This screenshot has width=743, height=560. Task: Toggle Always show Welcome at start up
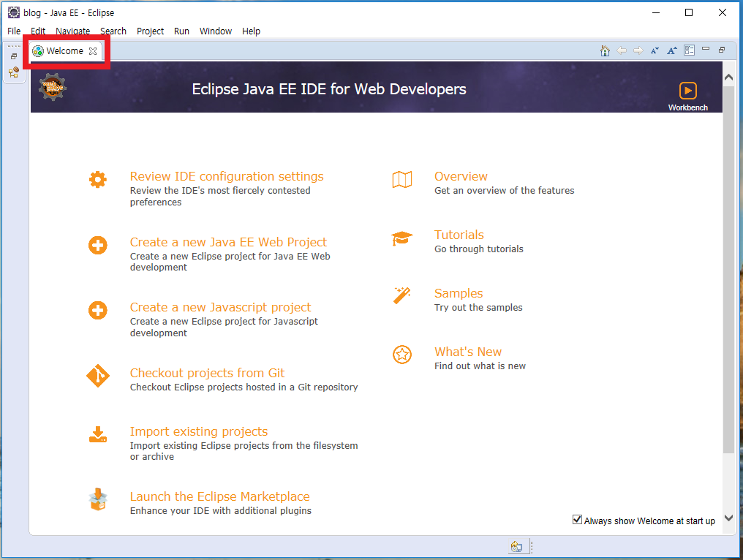577,520
